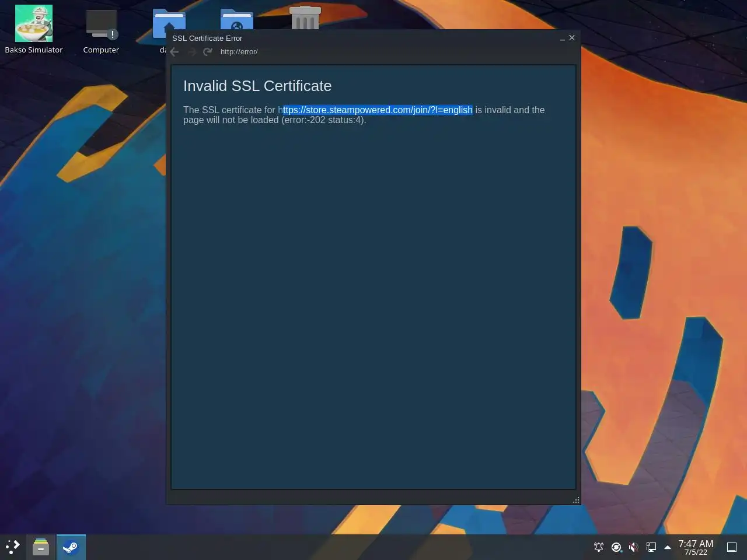
Task: Click the show desktop button
Action: pyautogui.click(x=732, y=547)
